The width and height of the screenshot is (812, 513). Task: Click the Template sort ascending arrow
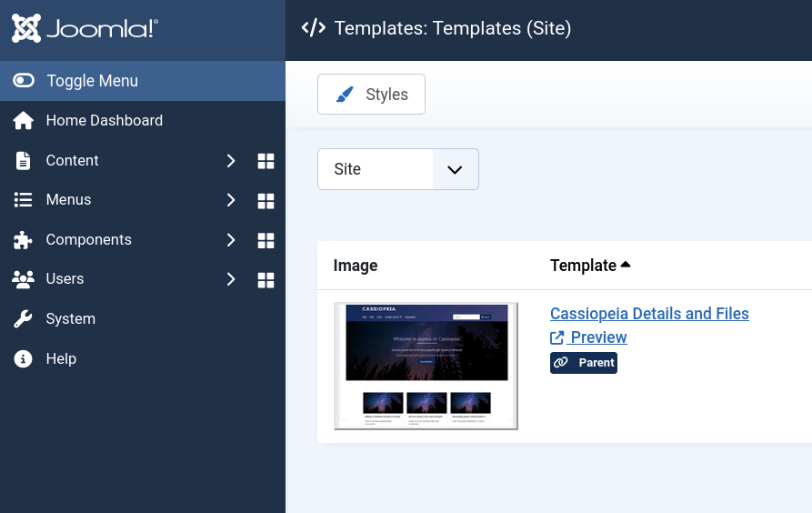pyautogui.click(x=626, y=265)
